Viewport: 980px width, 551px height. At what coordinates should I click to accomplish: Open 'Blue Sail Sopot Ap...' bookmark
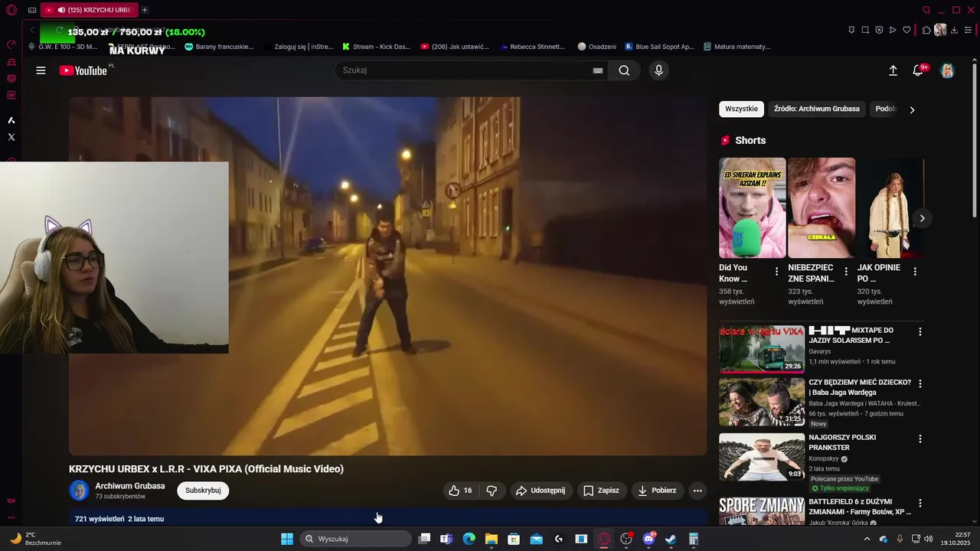click(659, 47)
